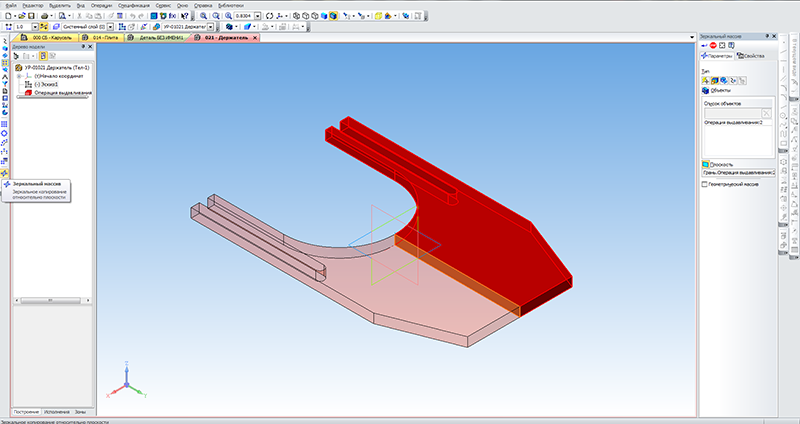
Task: Open the Операции menu
Action: point(103,5)
